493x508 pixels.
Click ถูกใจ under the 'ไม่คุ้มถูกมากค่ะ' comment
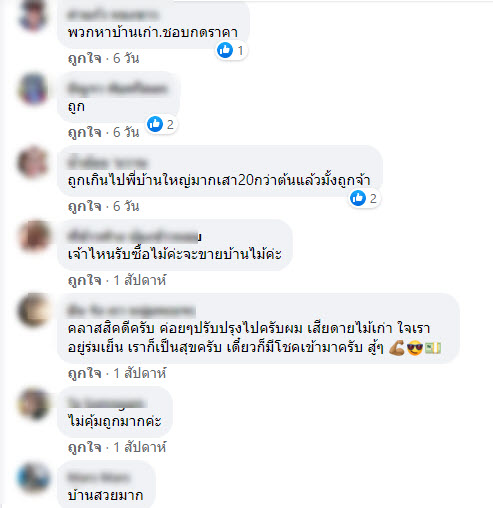coord(85,448)
